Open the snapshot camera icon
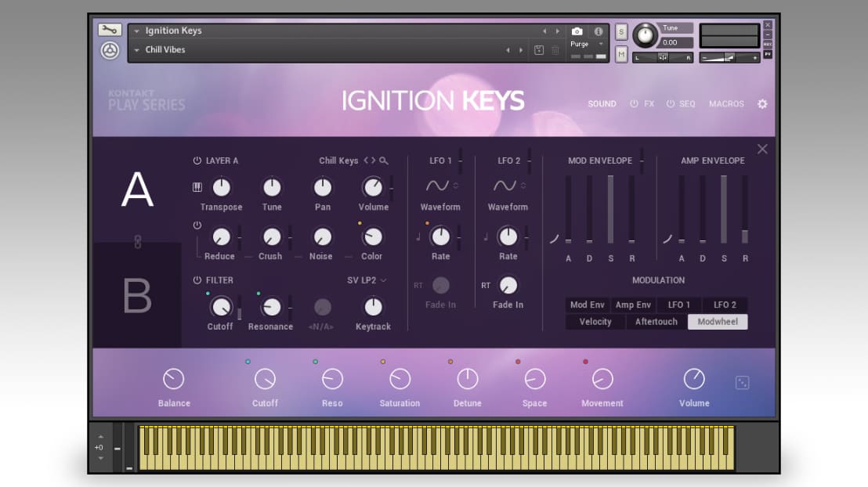Image resolution: width=868 pixels, height=487 pixels. point(577,32)
